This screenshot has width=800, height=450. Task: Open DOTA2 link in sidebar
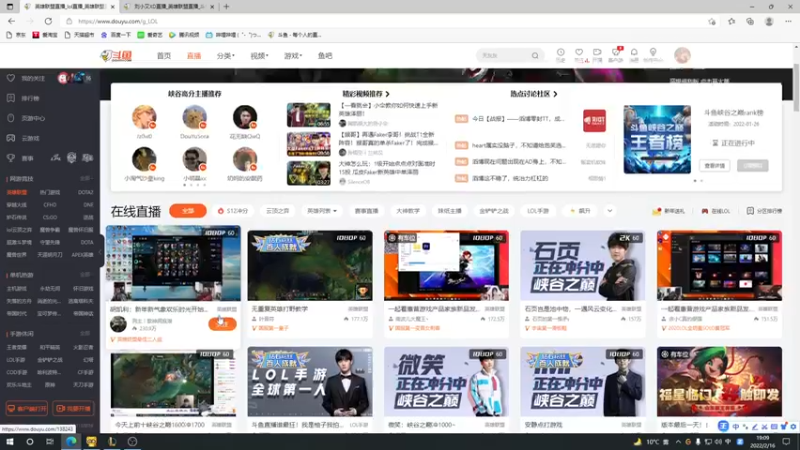[85, 192]
